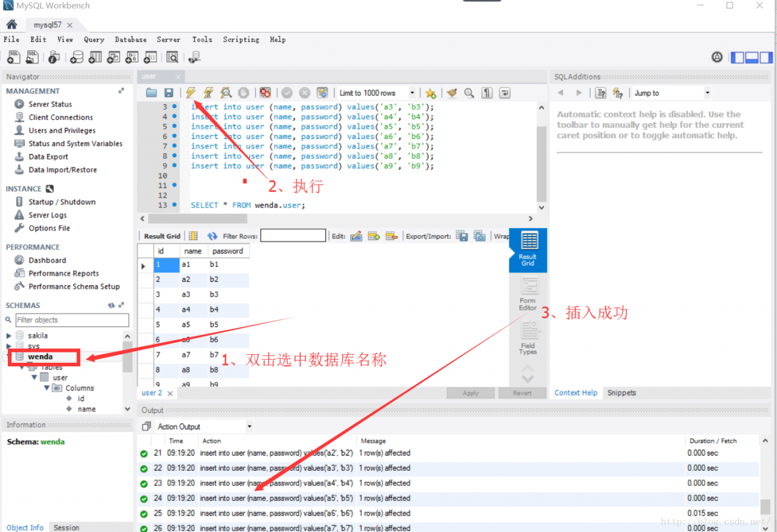Click the Stop Query icon with red square

point(265,92)
